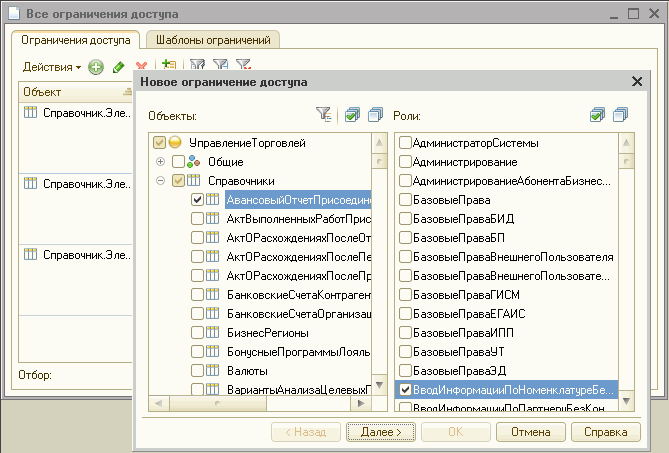Viewport: 669px width, 453px height.
Task: Uncheck АвансовыйОтчетПрисоедин checkbox
Action: click(197, 200)
